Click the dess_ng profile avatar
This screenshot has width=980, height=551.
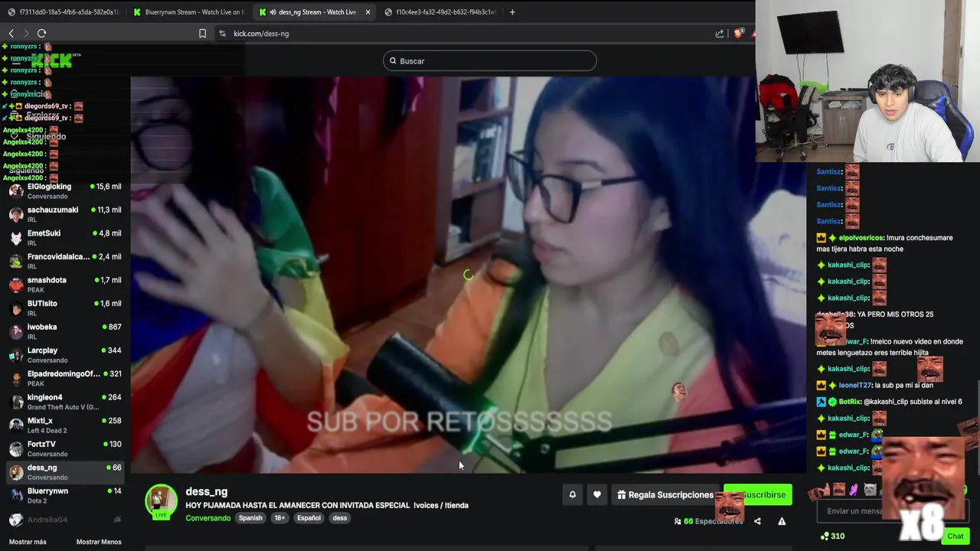pyautogui.click(x=161, y=500)
